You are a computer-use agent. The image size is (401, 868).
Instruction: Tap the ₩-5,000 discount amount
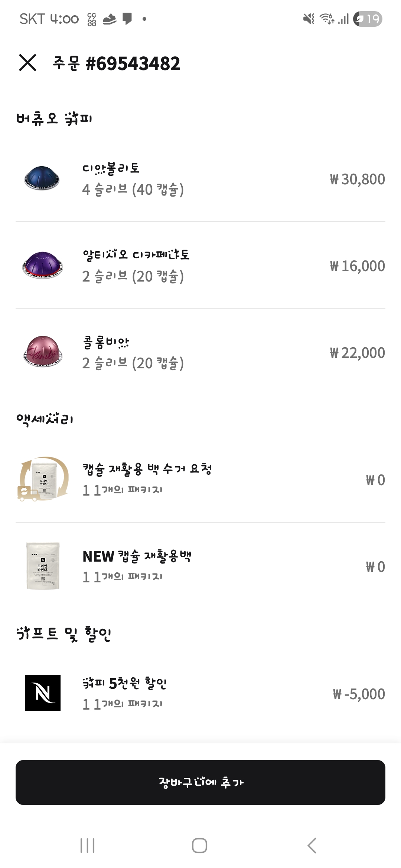click(359, 694)
